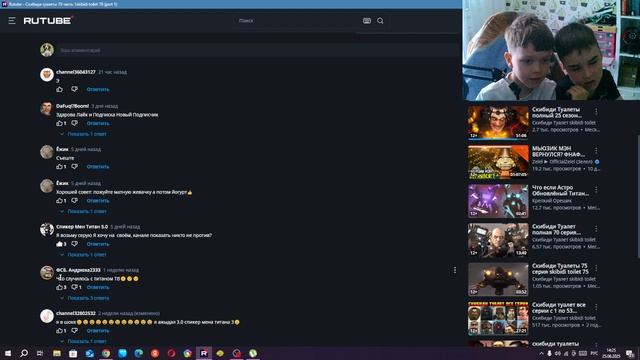
Task: Reply to ФСБ. Андрюха2333 comment
Action: pos(98,287)
